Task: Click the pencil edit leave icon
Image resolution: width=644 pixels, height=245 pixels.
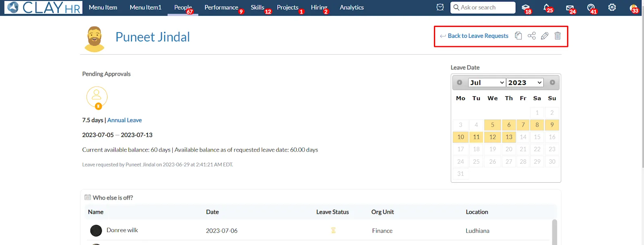Action: click(545, 36)
